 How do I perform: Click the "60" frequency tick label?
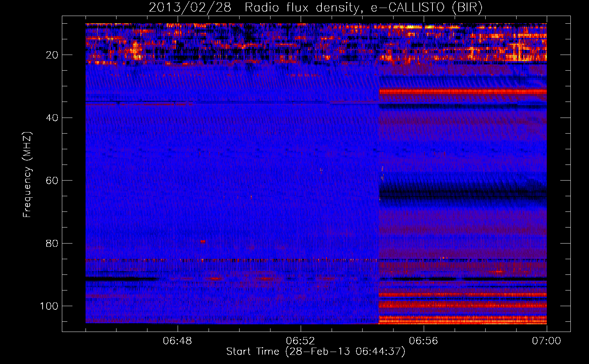tap(52, 181)
